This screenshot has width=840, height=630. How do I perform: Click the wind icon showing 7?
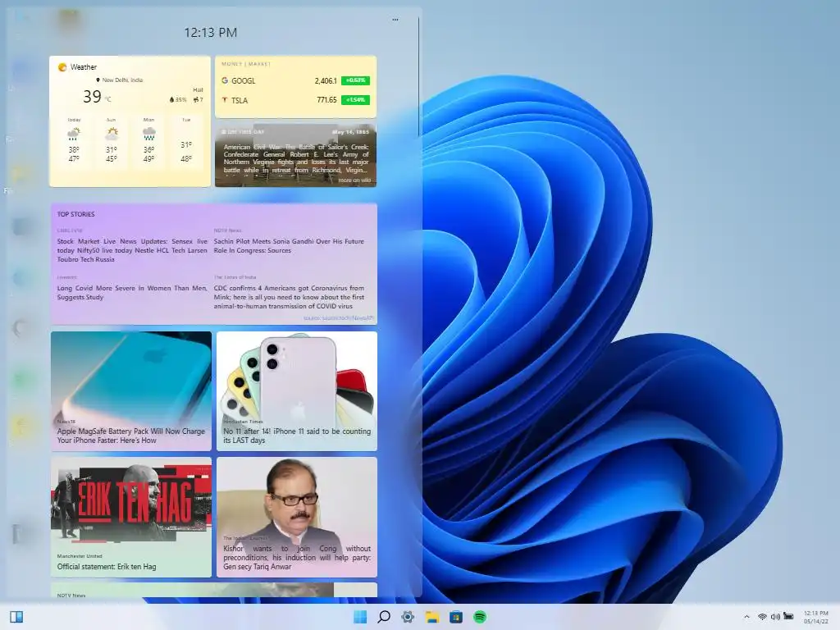196,99
